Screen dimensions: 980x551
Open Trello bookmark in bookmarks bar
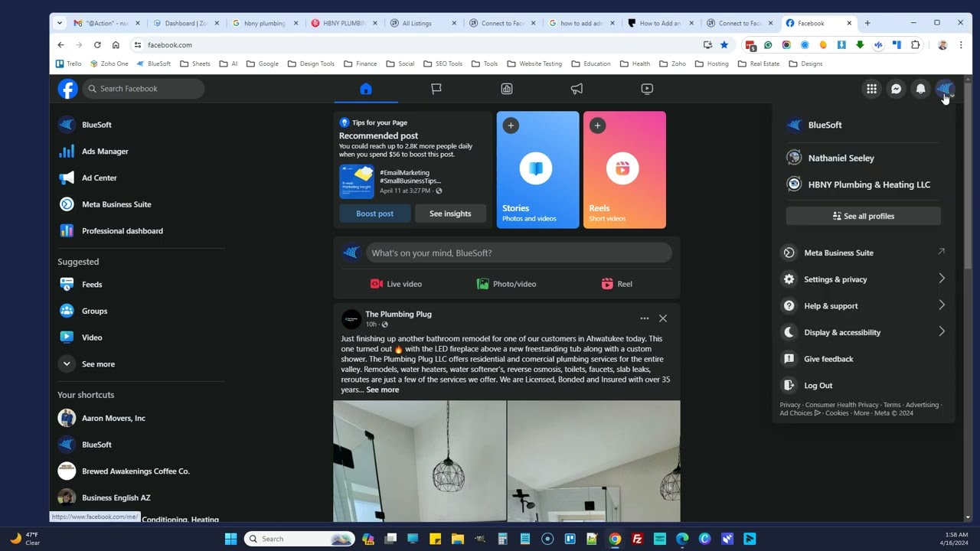click(x=69, y=64)
